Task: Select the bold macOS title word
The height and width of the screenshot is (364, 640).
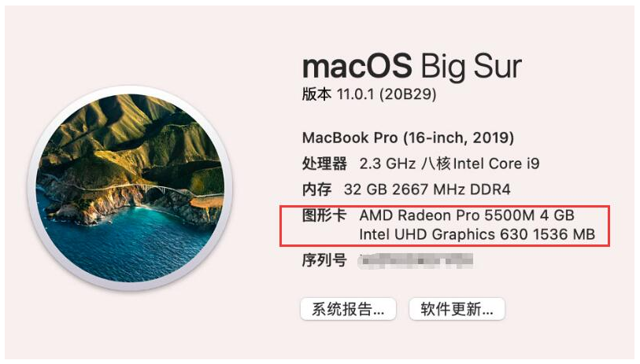Action: coord(357,65)
